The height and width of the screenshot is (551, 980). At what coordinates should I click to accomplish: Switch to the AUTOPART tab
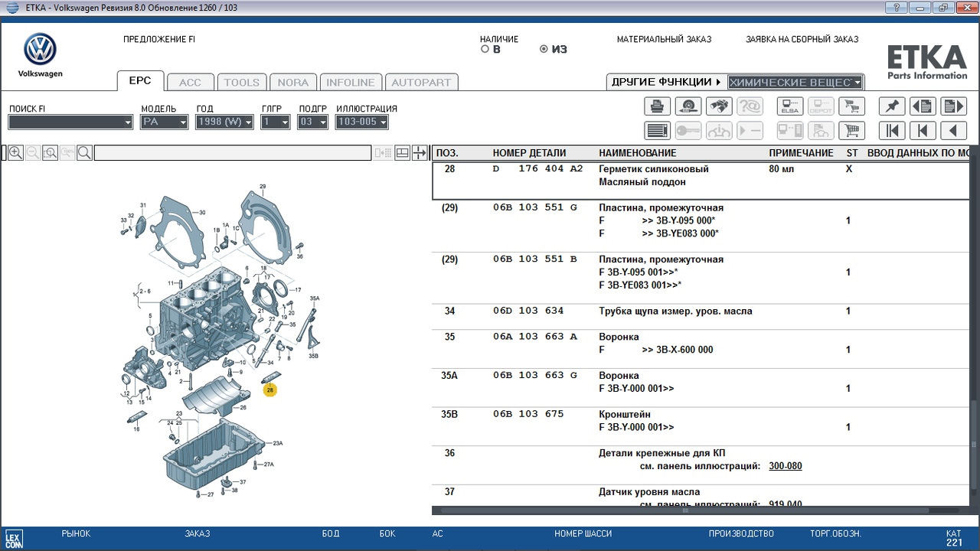point(421,83)
